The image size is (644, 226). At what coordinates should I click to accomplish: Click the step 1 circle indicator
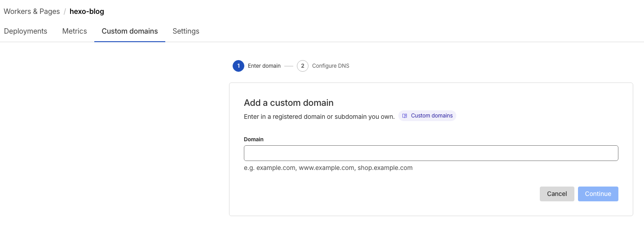click(x=238, y=66)
